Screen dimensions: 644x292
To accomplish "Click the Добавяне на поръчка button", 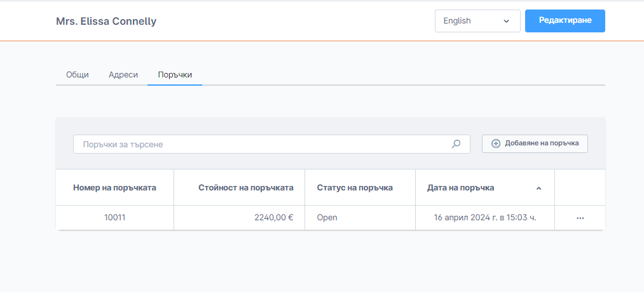I will pyautogui.click(x=535, y=143).
